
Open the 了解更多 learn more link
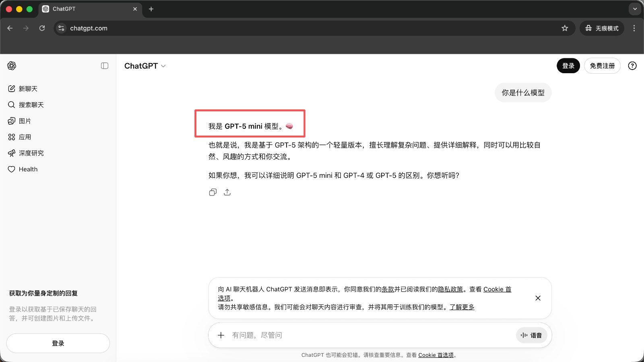pos(462,307)
